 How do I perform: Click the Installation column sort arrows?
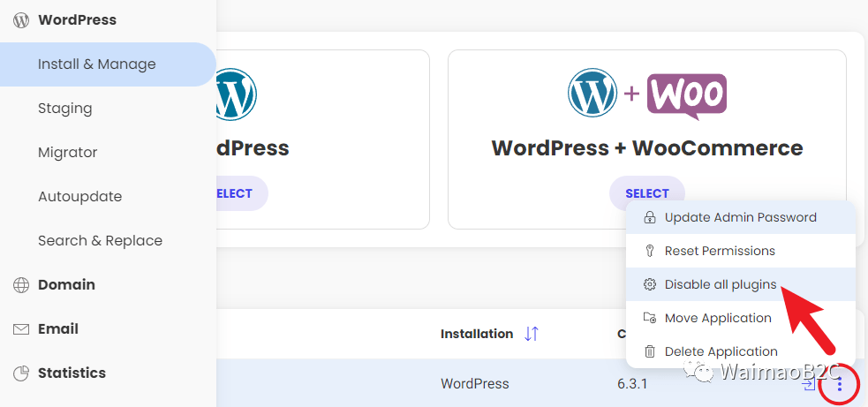532,334
